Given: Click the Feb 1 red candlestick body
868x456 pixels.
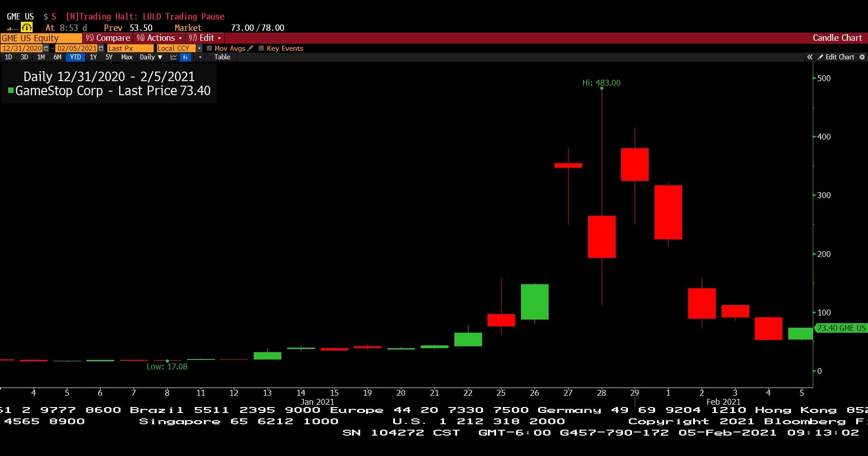Looking at the screenshot, I should pyautogui.click(x=668, y=212).
